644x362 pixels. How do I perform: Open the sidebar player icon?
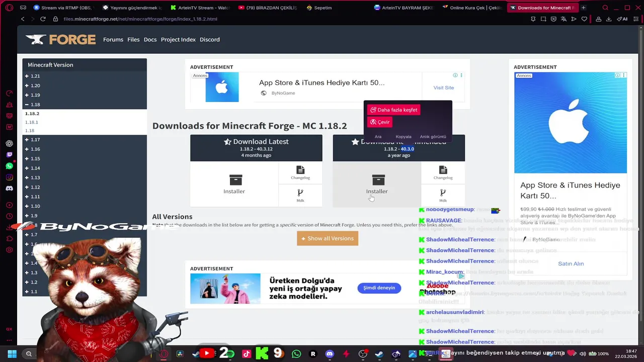point(9,205)
